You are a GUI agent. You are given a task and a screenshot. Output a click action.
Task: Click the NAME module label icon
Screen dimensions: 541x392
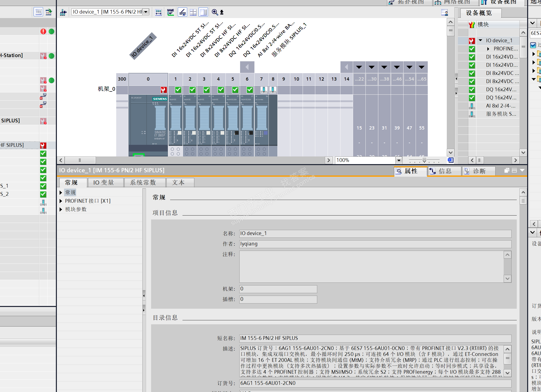[170, 12]
